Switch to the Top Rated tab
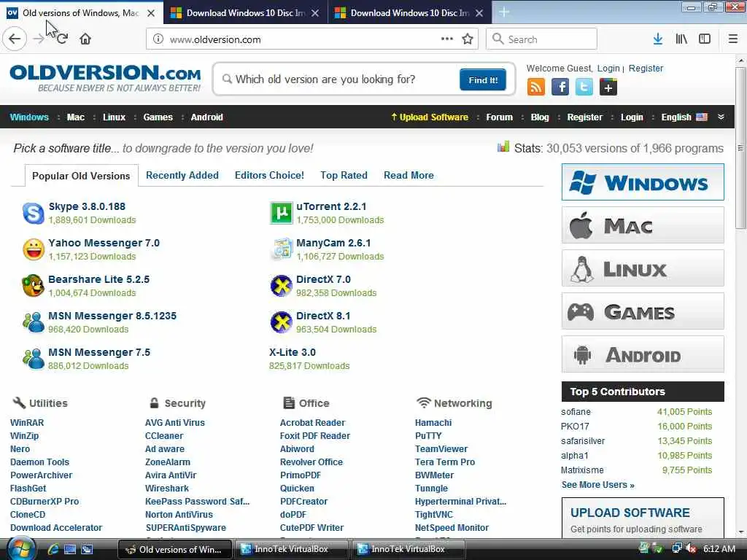Image resolution: width=747 pixels, height=560 pixels. tap(344, 175)
